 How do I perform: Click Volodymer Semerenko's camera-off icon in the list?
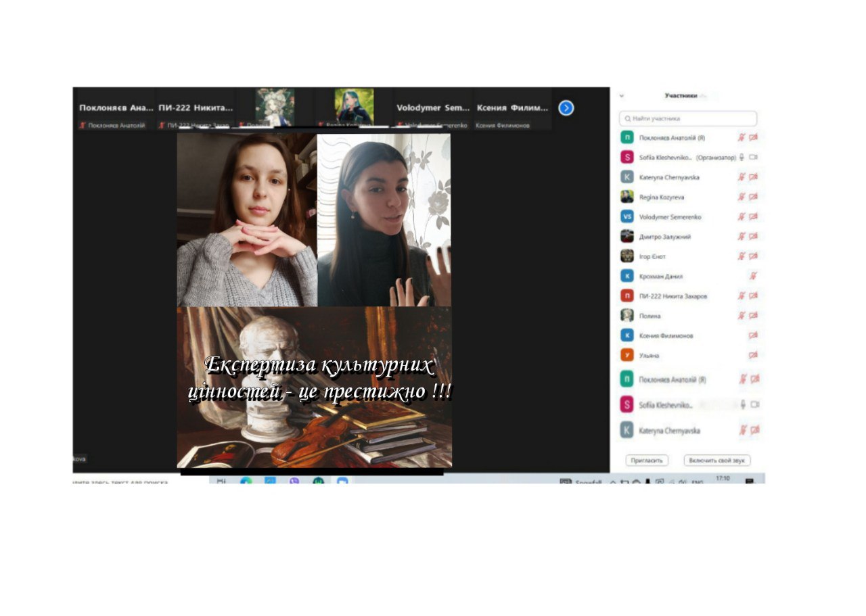754,216
